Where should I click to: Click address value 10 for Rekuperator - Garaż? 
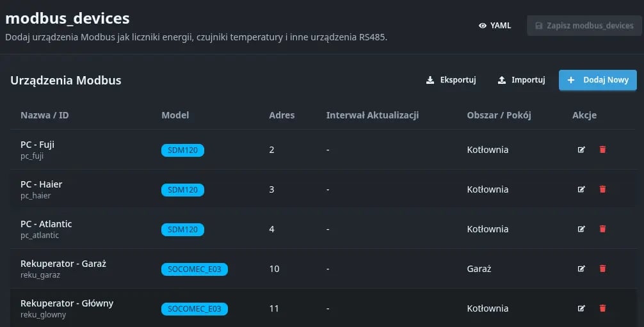coord(274,269)
